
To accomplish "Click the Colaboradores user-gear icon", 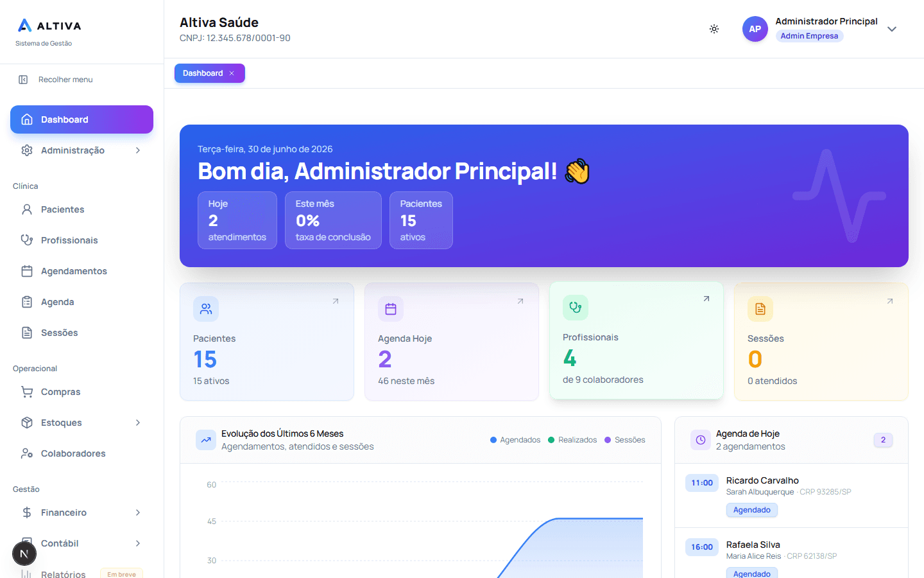I will pos(27,453).
